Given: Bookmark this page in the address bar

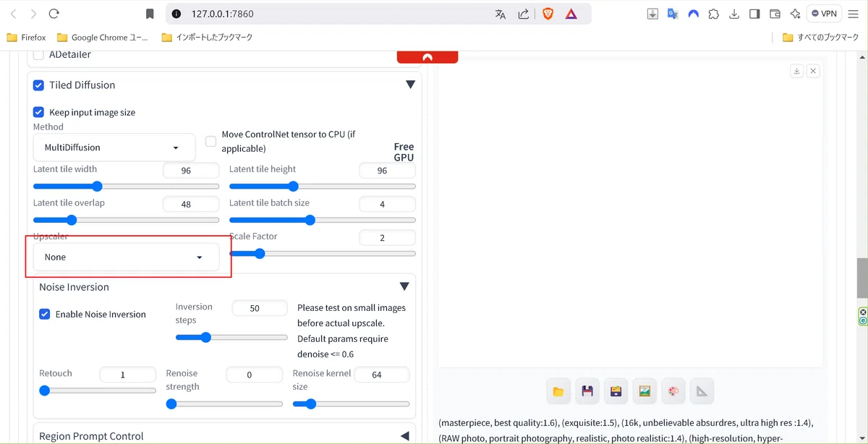Looking at the screenshot, I should pos(150,14).
